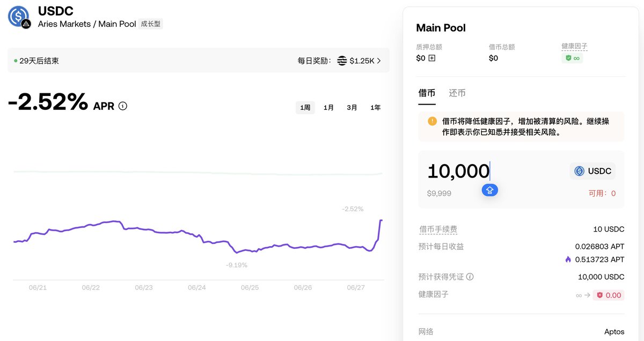
Task: Click the 借币手续费 dotted label
Action: point(438,229)
